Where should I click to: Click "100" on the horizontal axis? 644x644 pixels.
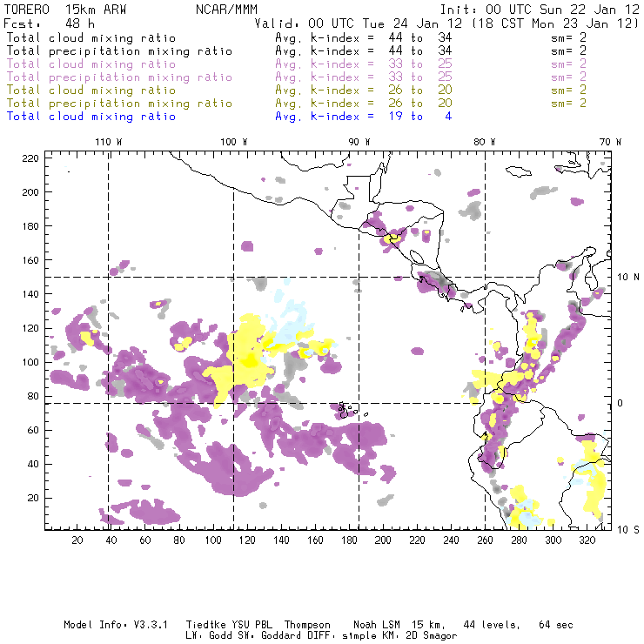tap(213, 540)
